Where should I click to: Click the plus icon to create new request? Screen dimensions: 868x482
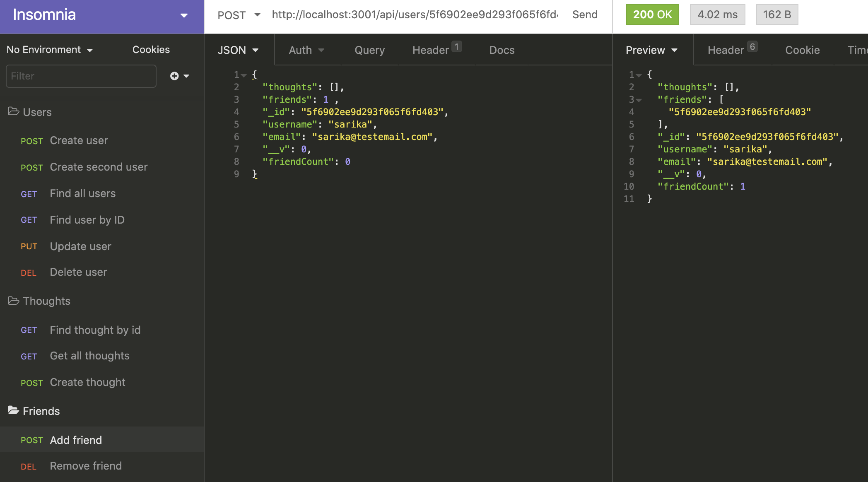[x=175, y=76]
